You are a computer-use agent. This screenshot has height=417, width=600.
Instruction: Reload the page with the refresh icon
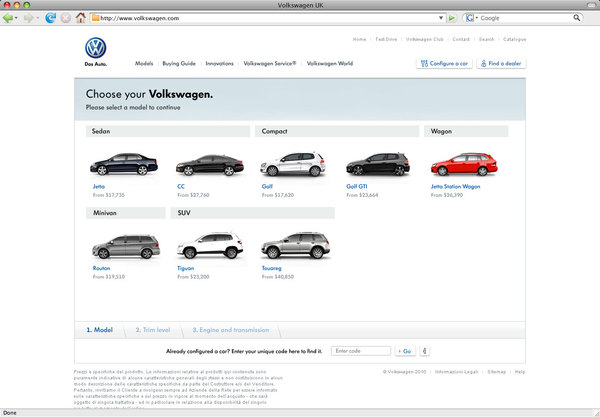pos(50,18)
